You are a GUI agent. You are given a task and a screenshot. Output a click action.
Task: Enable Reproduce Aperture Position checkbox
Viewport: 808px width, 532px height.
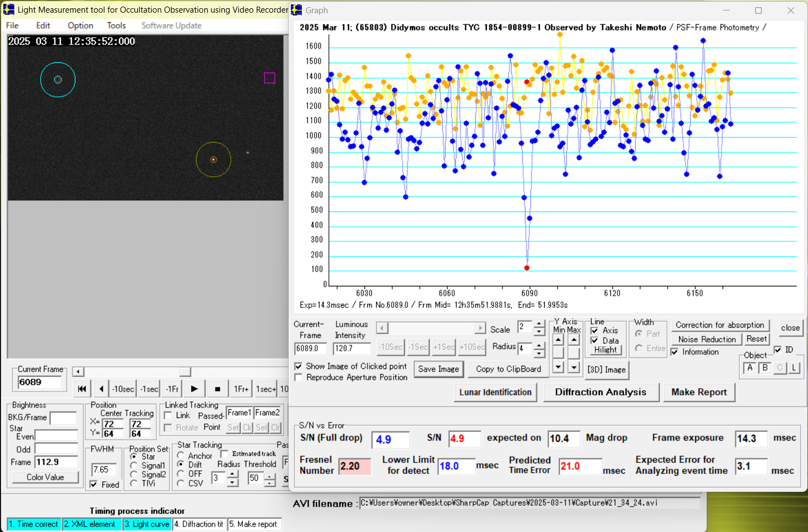299,378
